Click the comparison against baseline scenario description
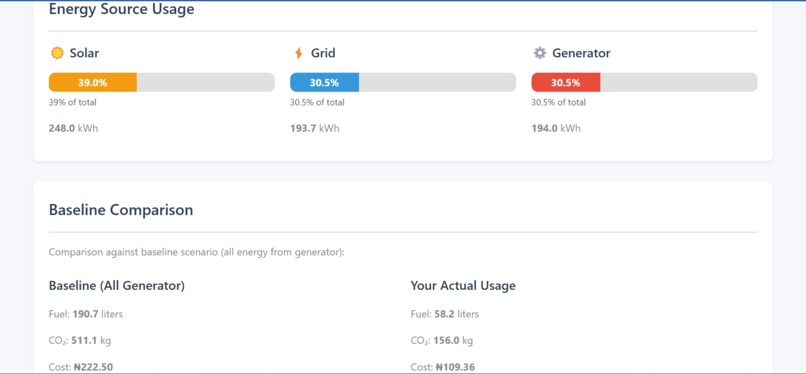806x374 pixels. 196,252
